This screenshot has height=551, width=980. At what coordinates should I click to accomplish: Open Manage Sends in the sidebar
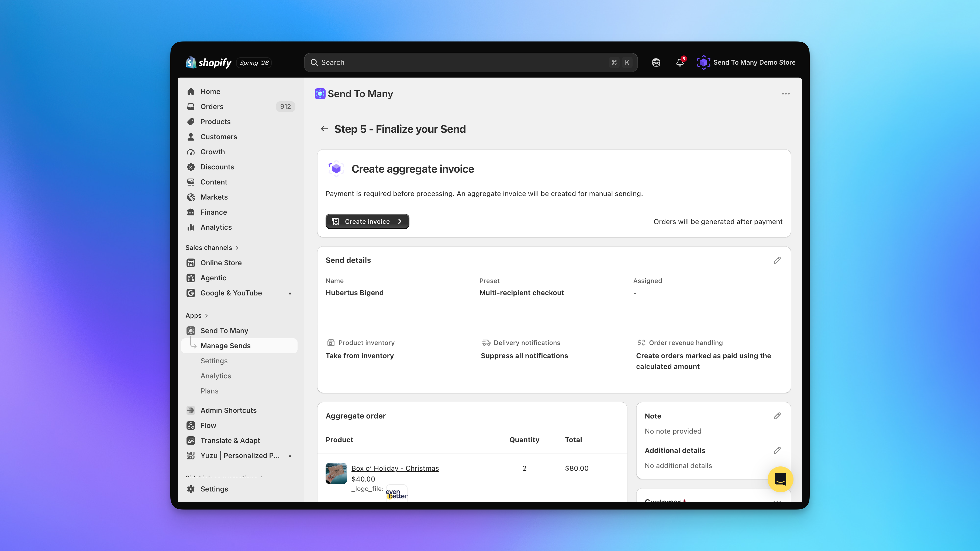(239, 346)
